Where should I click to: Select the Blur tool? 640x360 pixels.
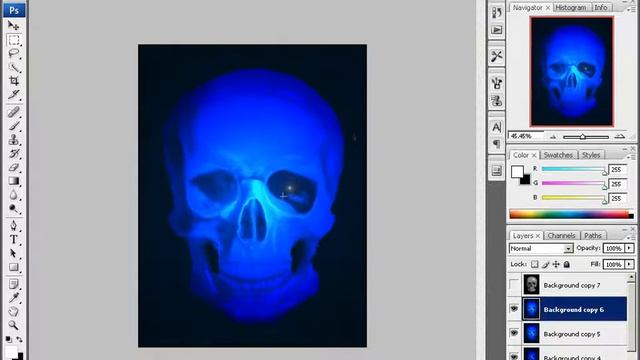(13, 195)
